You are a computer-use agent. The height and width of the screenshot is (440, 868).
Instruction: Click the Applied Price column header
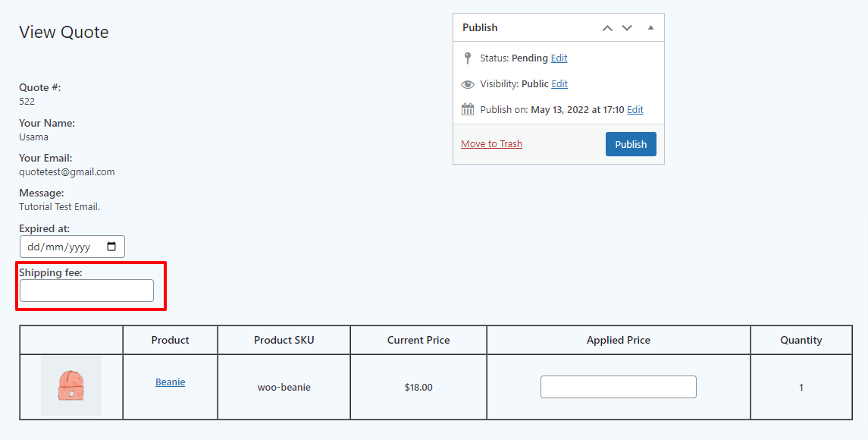point(619,341)
